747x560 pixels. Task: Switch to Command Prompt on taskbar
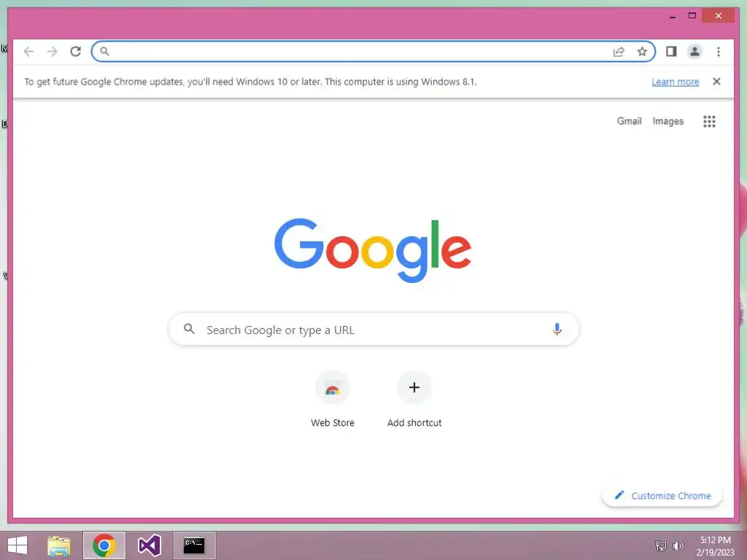194,545
